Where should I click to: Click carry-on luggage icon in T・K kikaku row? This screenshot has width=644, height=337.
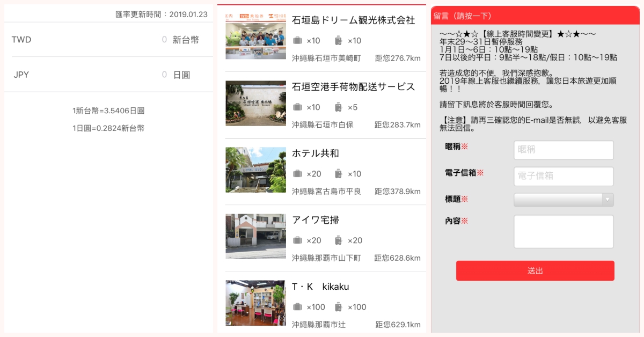338,307
